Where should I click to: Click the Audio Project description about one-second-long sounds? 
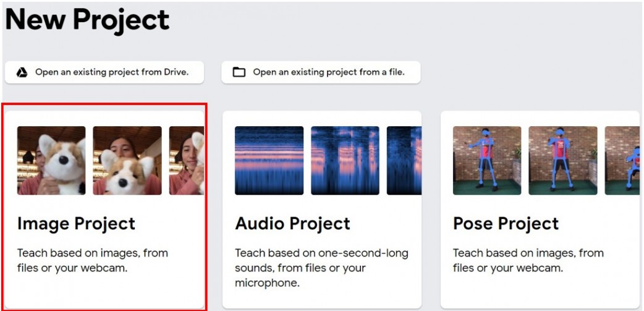pyautogui.click(x=321, y=268)
